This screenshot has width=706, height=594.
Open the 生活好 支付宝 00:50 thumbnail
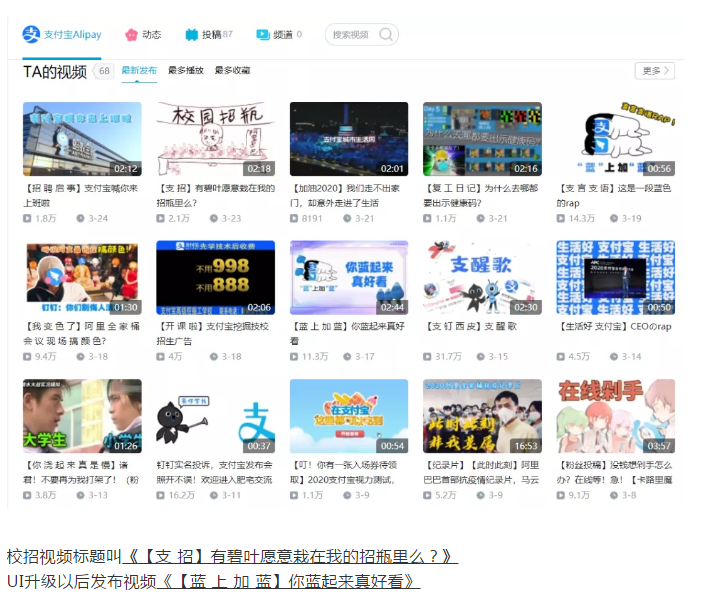615,277
